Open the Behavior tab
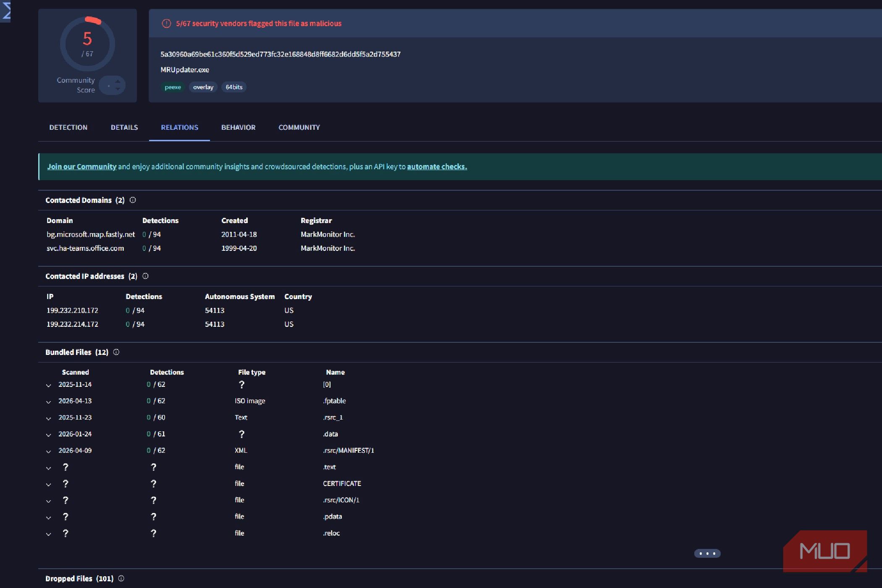This screenshot has height=588, width=882. pos(238,127)
